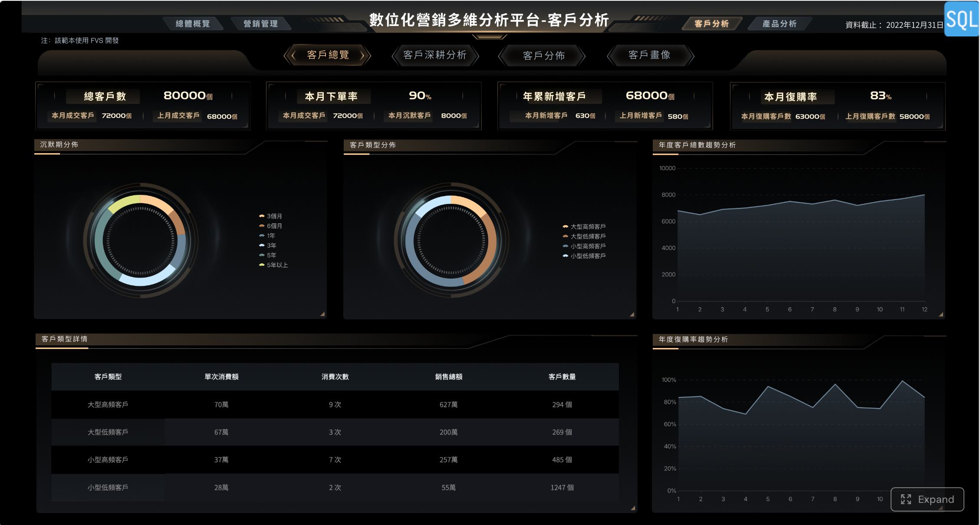
Task: Click the 627萬 sales total cell
Action: 449,404
